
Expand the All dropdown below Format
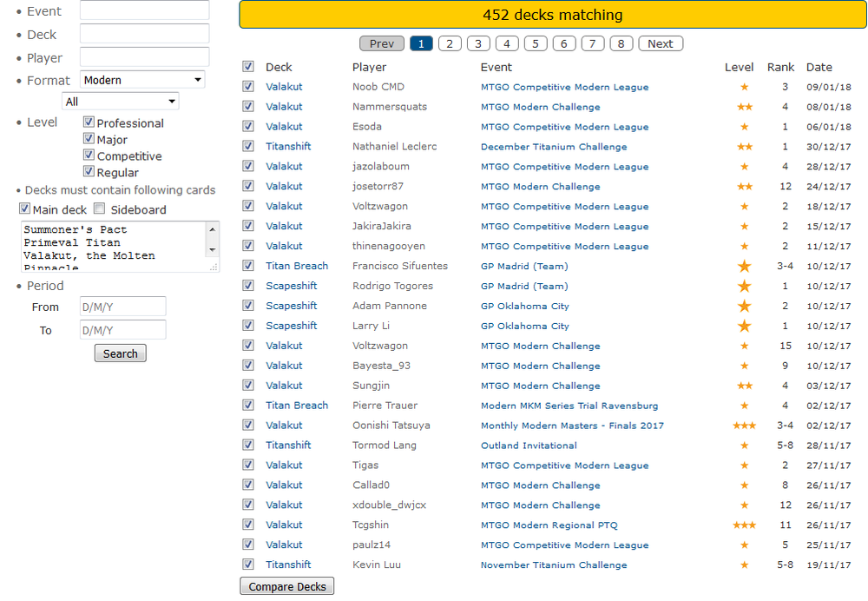[121, 102]
